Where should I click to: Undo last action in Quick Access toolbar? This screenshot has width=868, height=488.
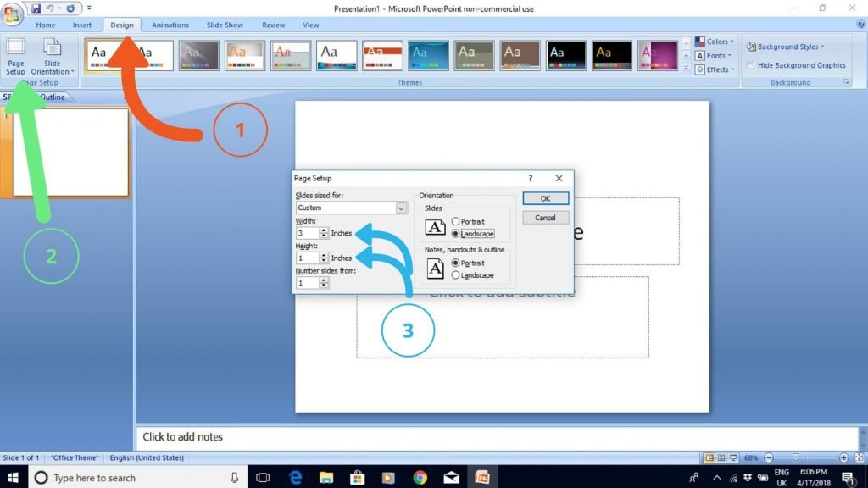[50, 8]
